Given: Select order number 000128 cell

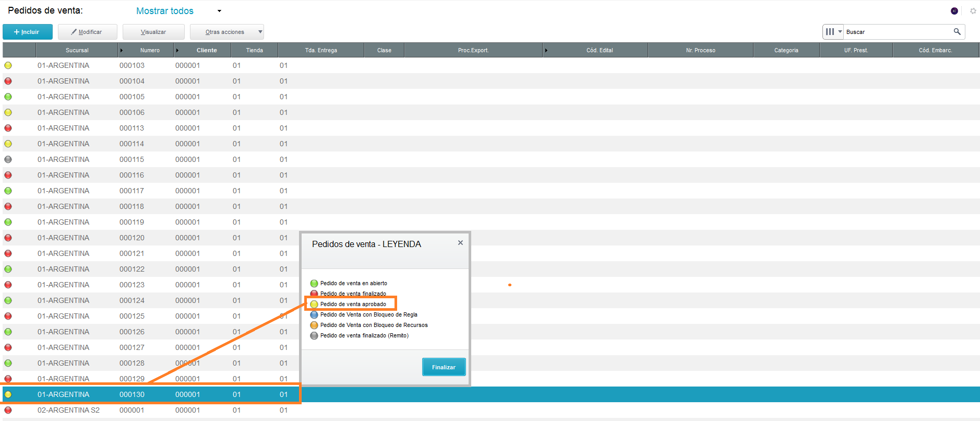Looking at the screenshot, I should (132, 363).
